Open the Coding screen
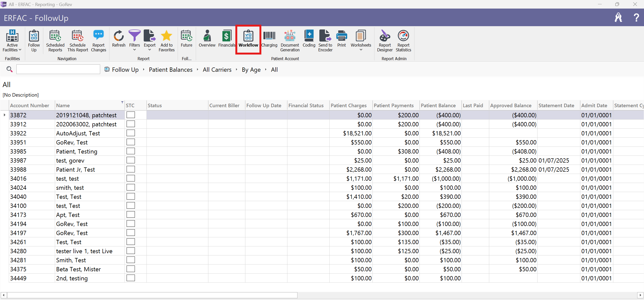This screenshot has width=644, height=300. point(309,39)
